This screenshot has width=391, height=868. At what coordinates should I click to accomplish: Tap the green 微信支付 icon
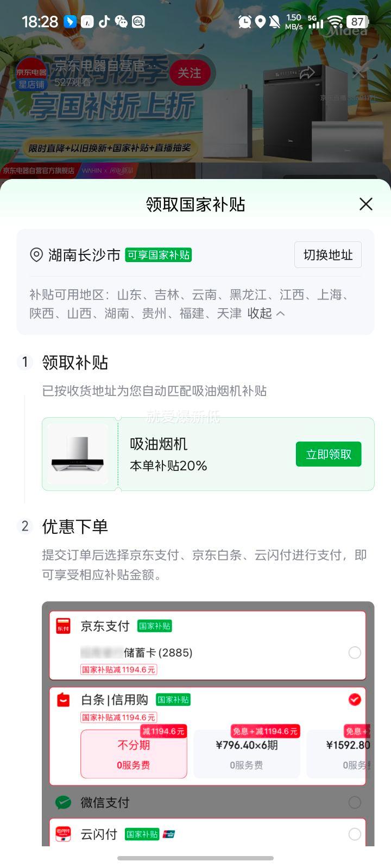(64, 802)
